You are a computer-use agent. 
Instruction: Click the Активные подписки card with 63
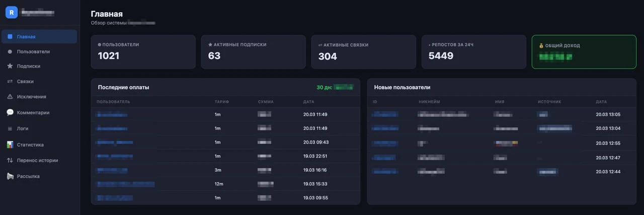[253, 52]
